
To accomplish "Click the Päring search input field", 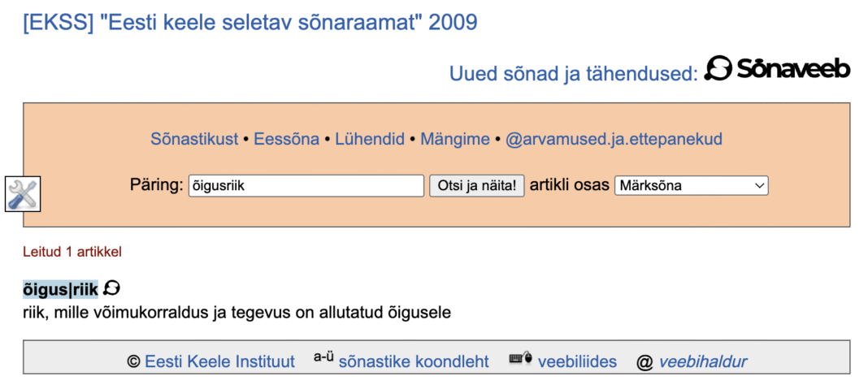I will pyautogui.click(x=306, y=186).
